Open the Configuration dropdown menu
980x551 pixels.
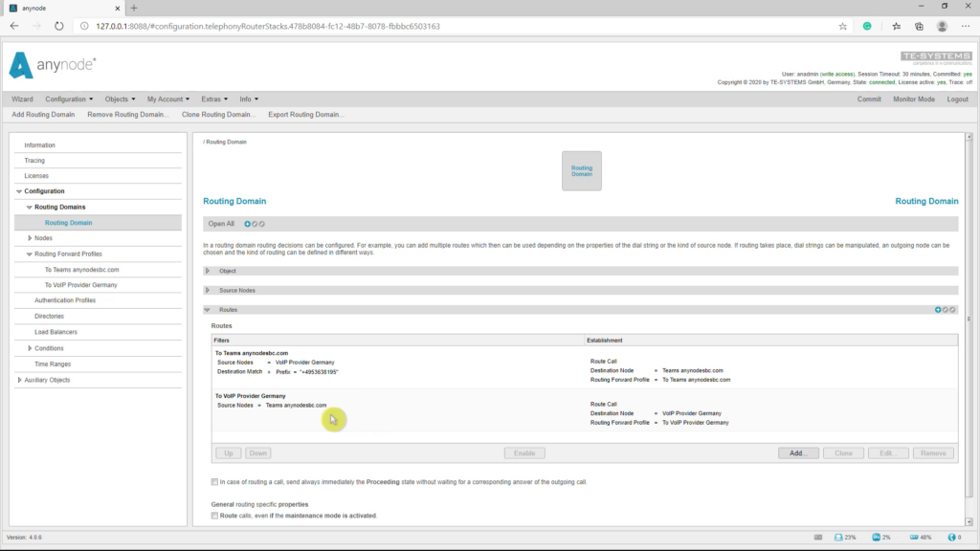pyautogui.click(x=69, y=99)
